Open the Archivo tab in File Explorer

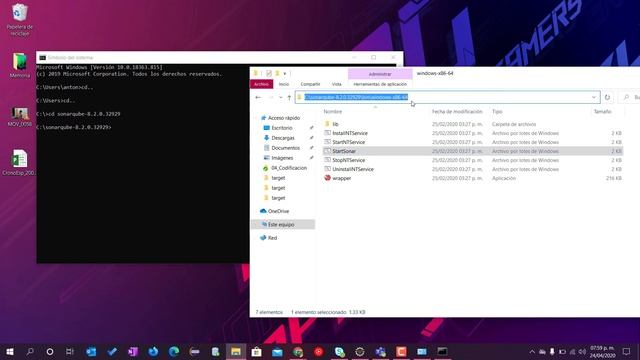(261, 84)
